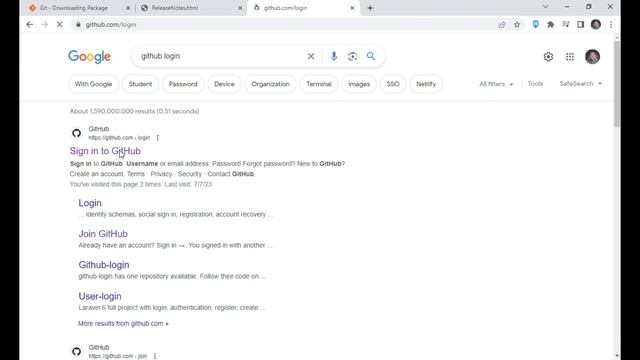Open the Login sitelink

(x=90, y=203)
